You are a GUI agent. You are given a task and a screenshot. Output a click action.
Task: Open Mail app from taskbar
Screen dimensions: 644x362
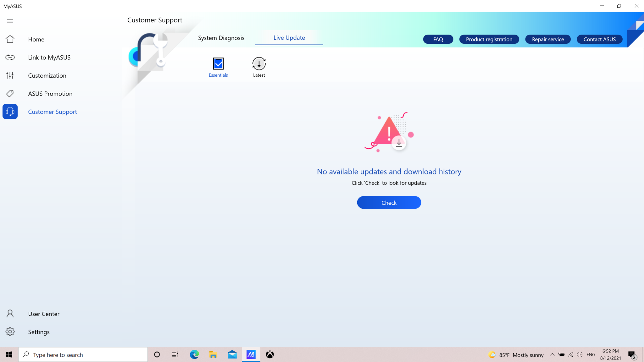tap(232, 354)
